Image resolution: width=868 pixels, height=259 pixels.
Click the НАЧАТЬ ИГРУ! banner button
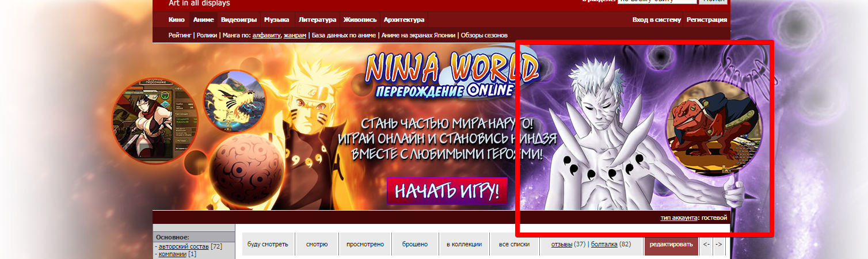coord(447,191)
